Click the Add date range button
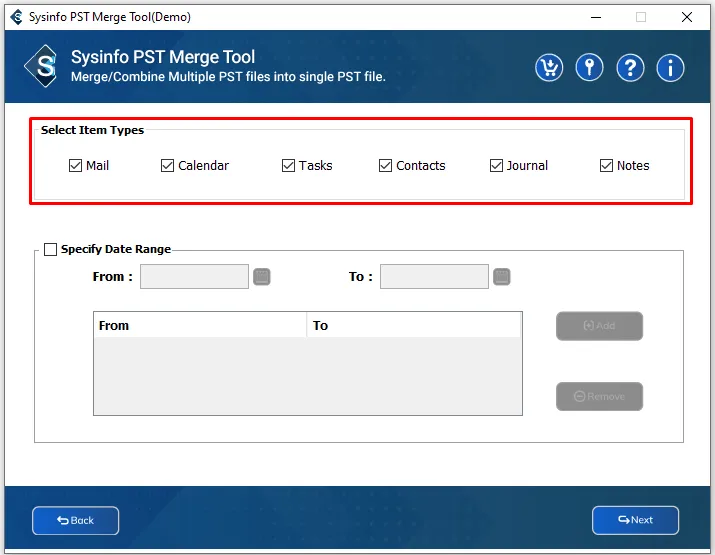The image size is (715, 555). pyautogui.click(x=599, y=326)
